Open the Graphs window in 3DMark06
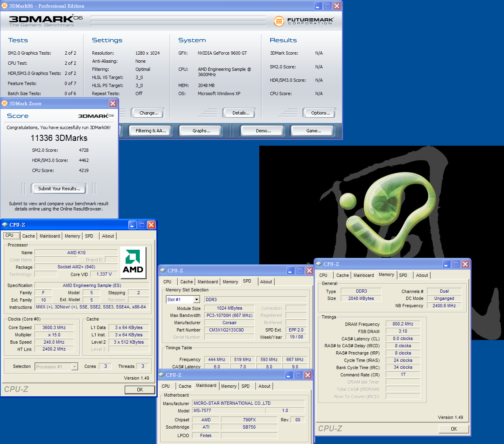Viewport: 504px width, 444px height. coord(201,131)
